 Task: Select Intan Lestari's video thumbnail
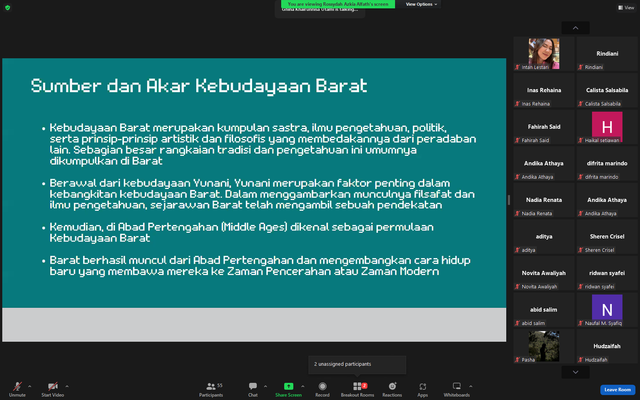click(x=544, y=53)
